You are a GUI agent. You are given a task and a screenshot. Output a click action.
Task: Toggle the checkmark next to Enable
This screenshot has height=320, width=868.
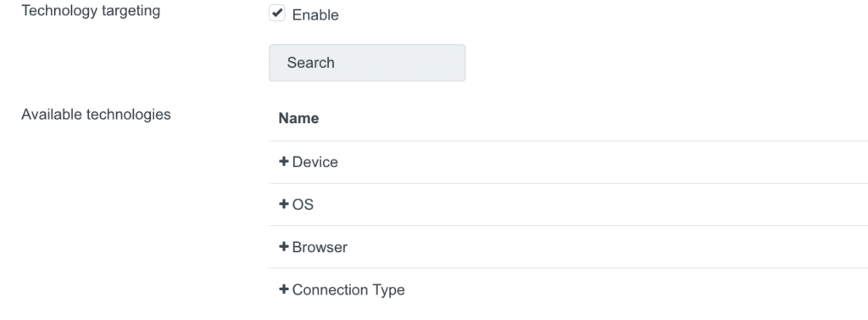coord(277,14)
